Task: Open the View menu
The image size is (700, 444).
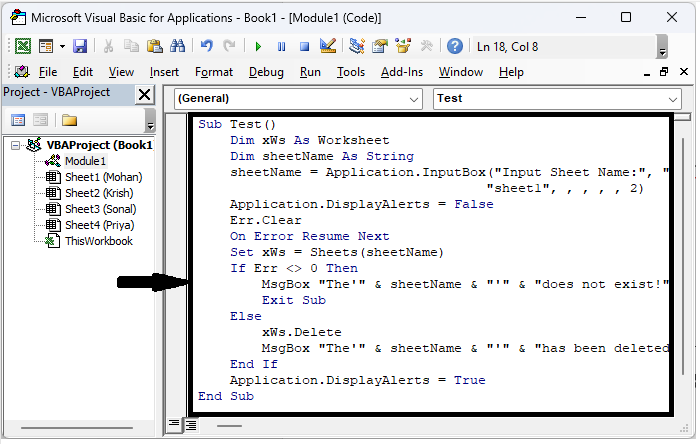Action: click(x=121, y=72)
